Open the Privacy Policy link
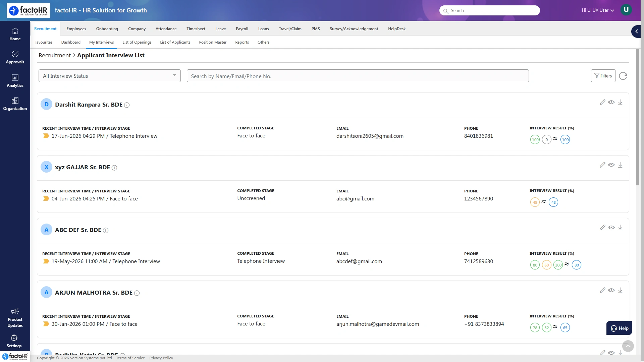 pyautogui.click(x=161, y=358)
